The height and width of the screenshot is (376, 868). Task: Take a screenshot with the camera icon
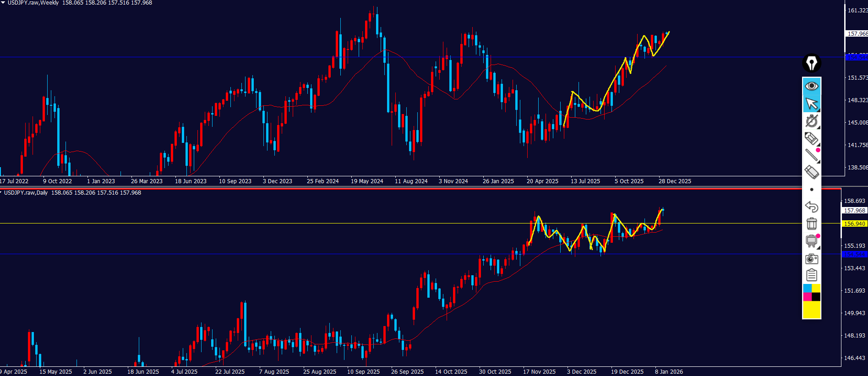coord(811,259)
